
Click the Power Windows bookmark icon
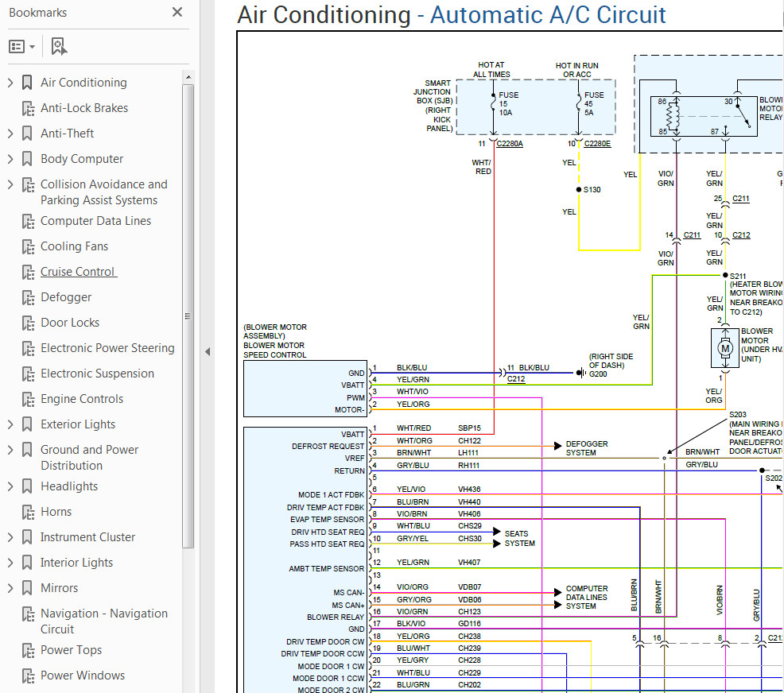point(28,676)
